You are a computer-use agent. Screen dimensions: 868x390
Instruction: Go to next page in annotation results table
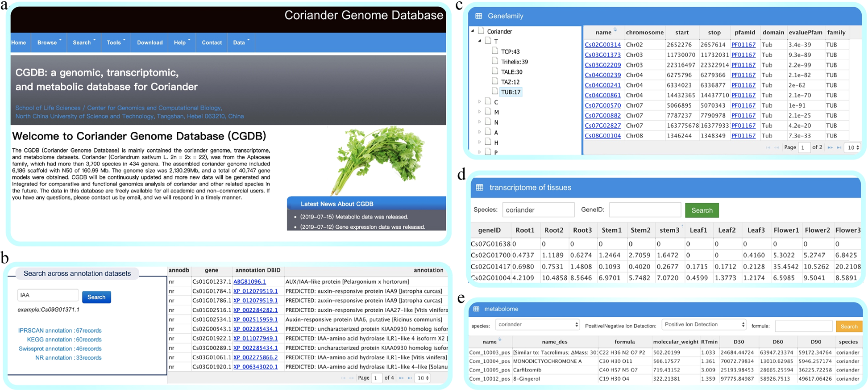pos(401,378)
